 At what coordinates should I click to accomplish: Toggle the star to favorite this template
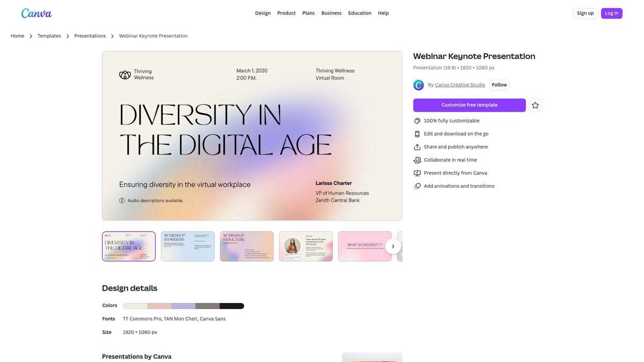pyautogui.click(x=535, y=105)
